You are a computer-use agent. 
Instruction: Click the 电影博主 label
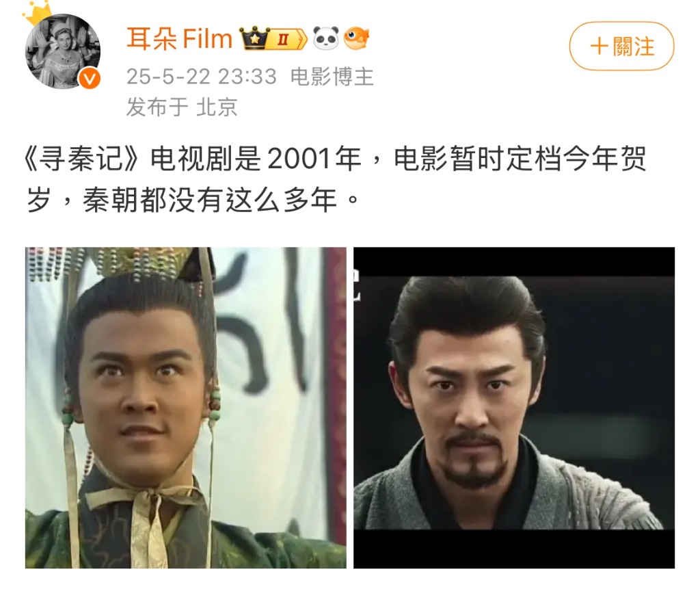pos(332,77)
